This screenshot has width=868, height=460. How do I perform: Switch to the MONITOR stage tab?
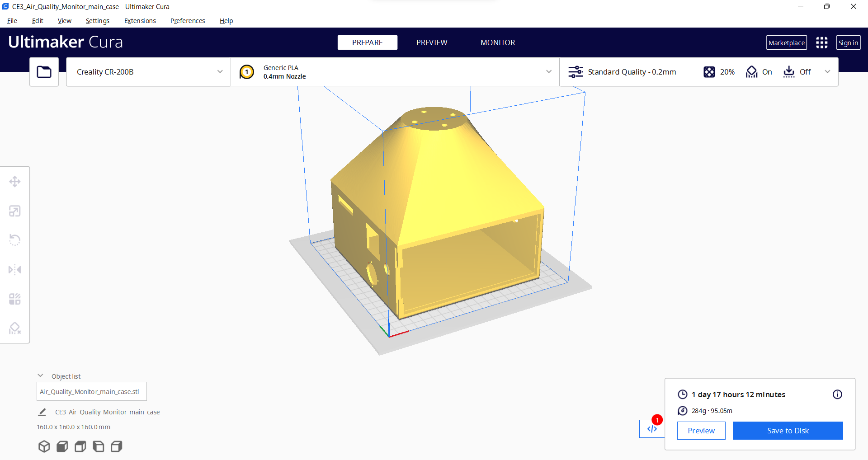498,42
